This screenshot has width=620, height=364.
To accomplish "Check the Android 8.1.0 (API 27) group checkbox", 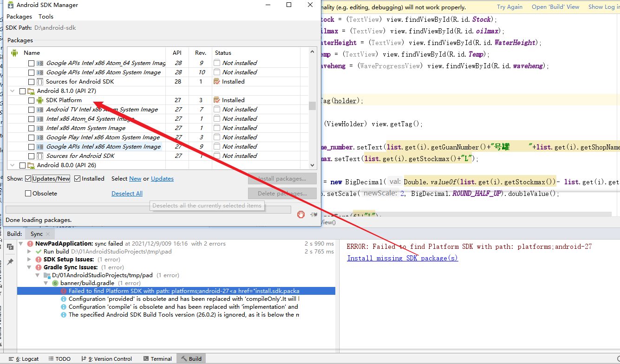I will [x=22, y=91].
